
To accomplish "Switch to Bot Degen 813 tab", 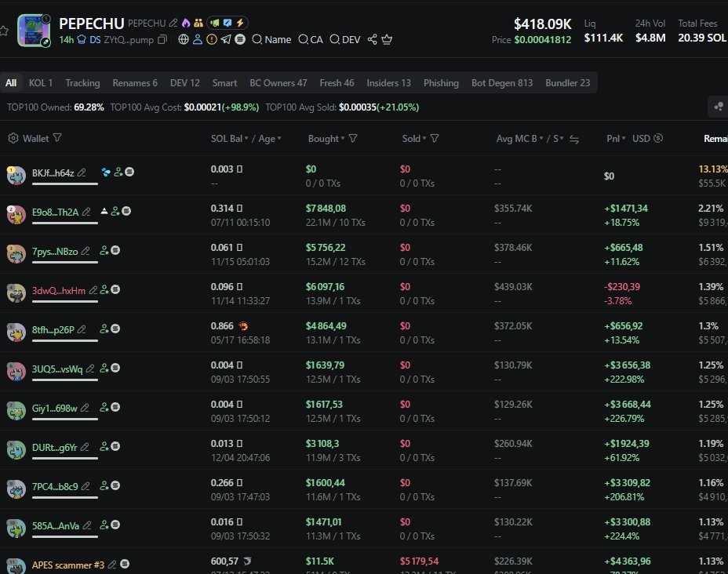I will [502, 83].
